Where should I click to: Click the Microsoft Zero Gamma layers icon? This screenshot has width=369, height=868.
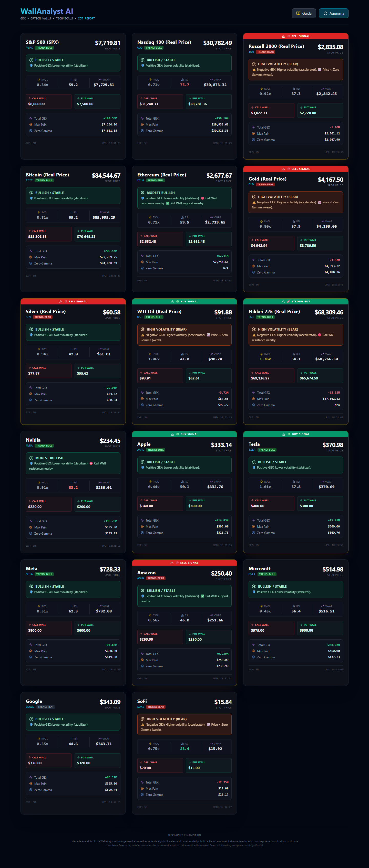click(253, 657)
